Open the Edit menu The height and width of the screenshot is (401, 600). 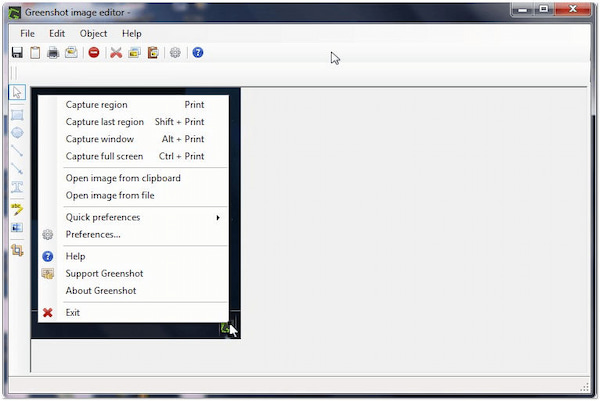coord(57,33)
